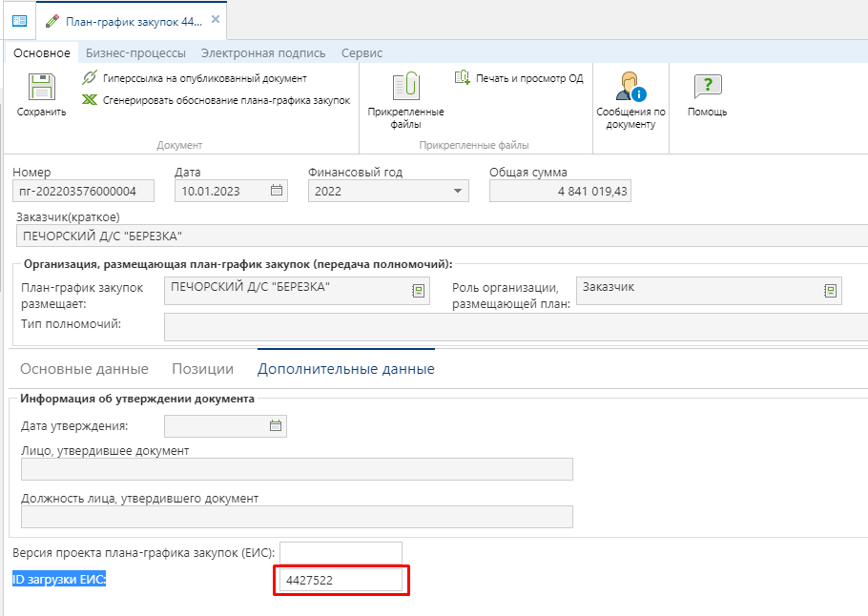Image resolution: width=868 pixels, height=616 pixels.
Task: Open the Сервис ribbon tab
Action: [x=362, y=53]
